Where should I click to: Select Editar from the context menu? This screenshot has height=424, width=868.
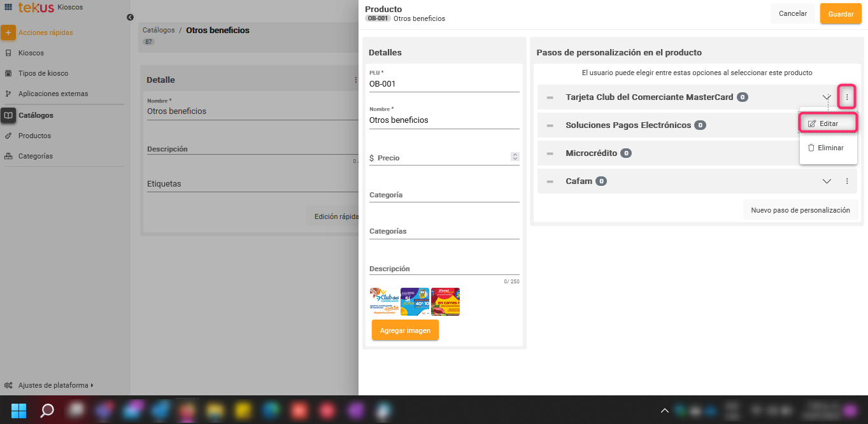828,124
